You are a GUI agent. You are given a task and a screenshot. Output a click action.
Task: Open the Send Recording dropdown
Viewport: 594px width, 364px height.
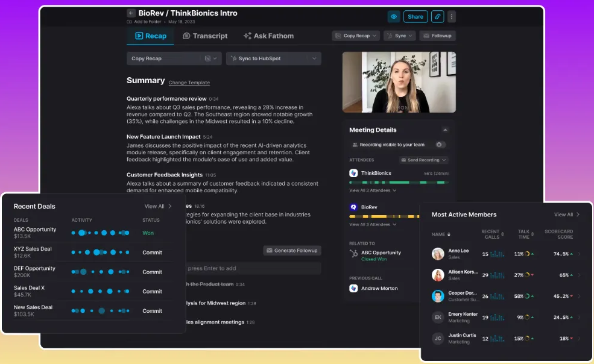423,160
